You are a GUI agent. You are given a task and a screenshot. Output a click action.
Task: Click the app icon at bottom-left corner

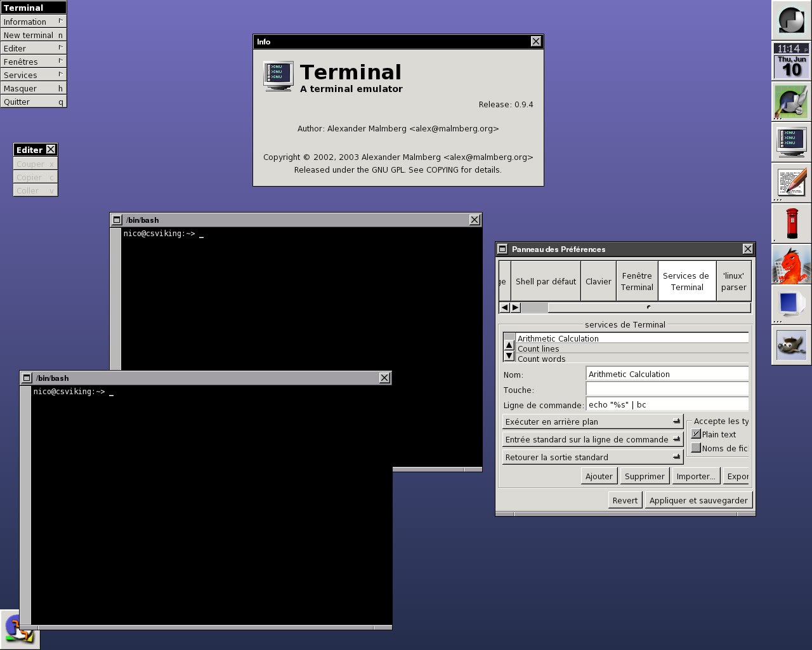coord(20,630)
